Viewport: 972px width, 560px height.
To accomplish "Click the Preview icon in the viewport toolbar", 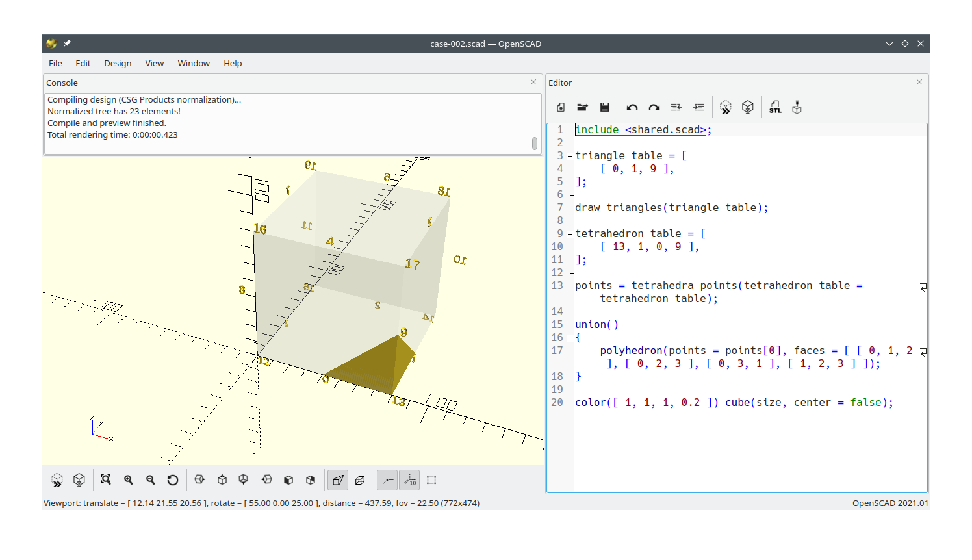I will point(57,479).
